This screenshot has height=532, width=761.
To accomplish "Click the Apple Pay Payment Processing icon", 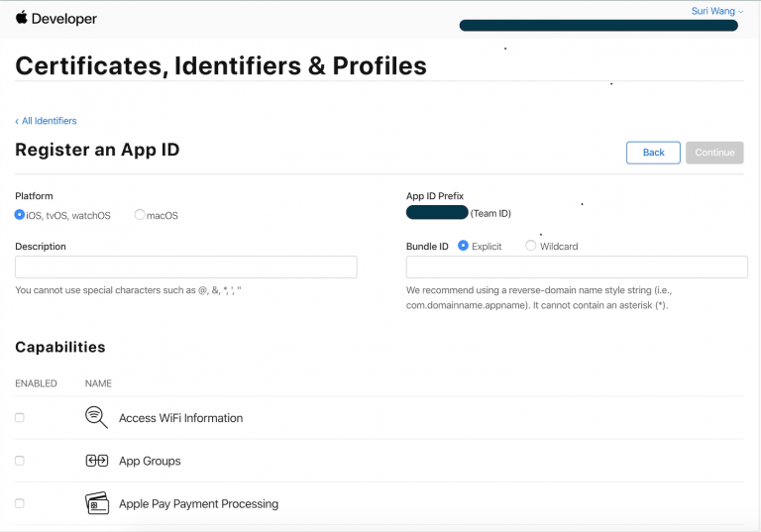I will tap(96, 503).
